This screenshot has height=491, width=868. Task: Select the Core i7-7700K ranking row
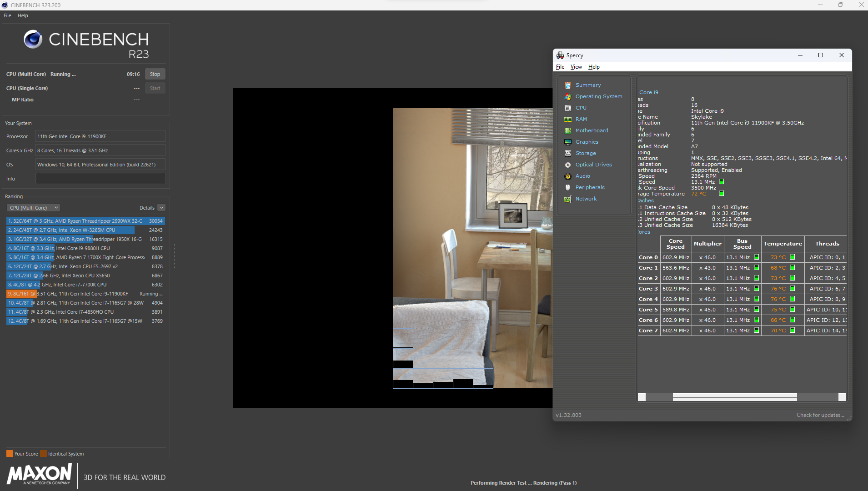tap(85, 285)
